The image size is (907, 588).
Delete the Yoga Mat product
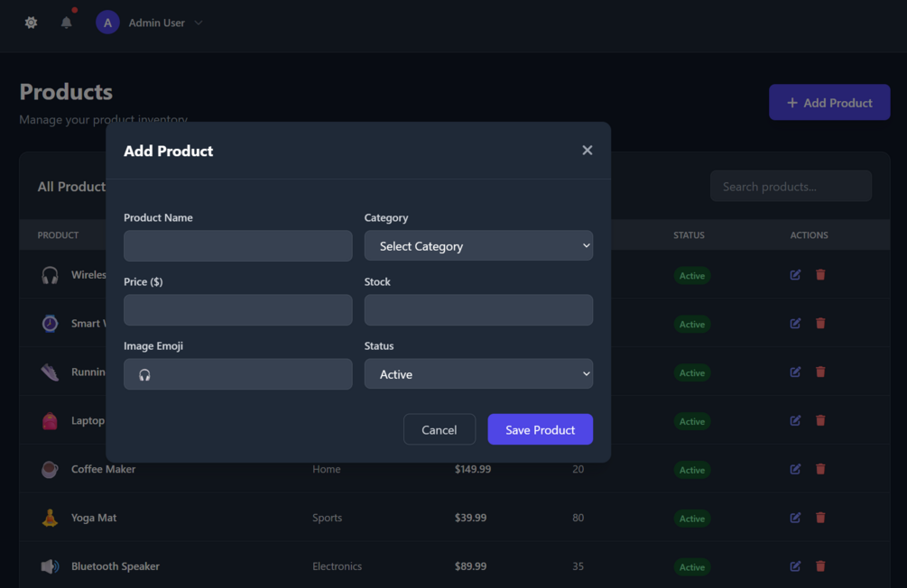pyautogui.click(x=820, y=518)
